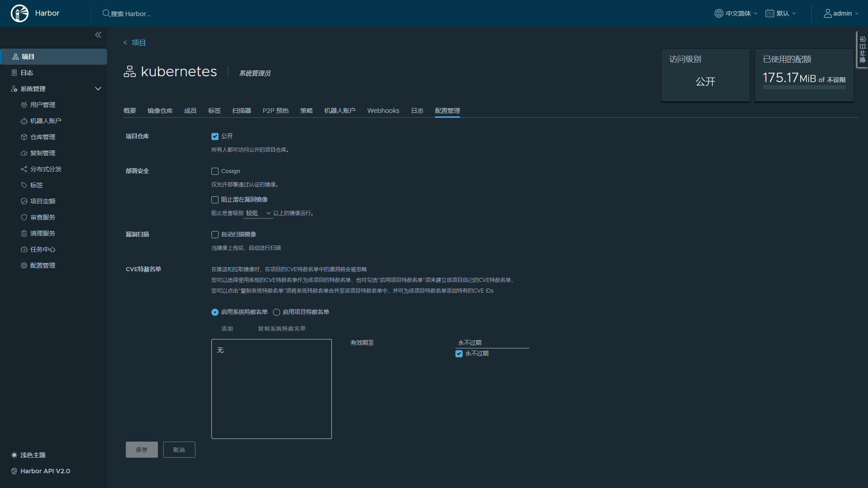Open the 较低 severity dropdown
Screen dimensions: 868x488
coord(258,213)
